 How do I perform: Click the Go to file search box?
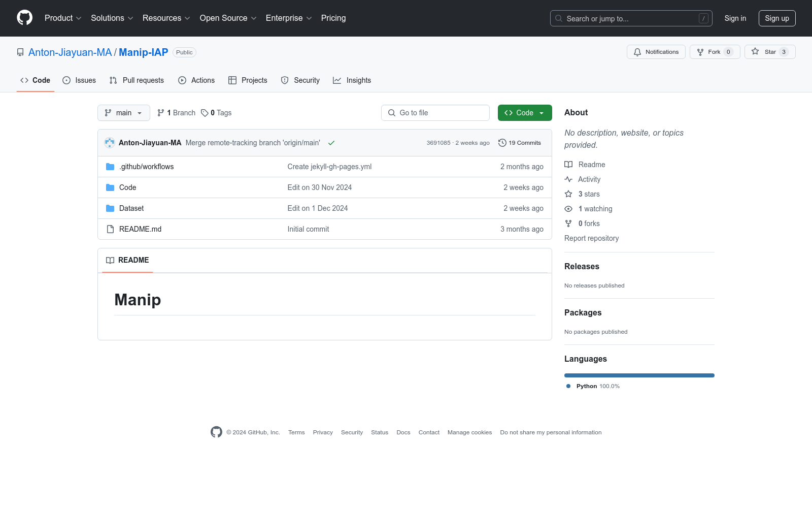(x=435, y=113)
